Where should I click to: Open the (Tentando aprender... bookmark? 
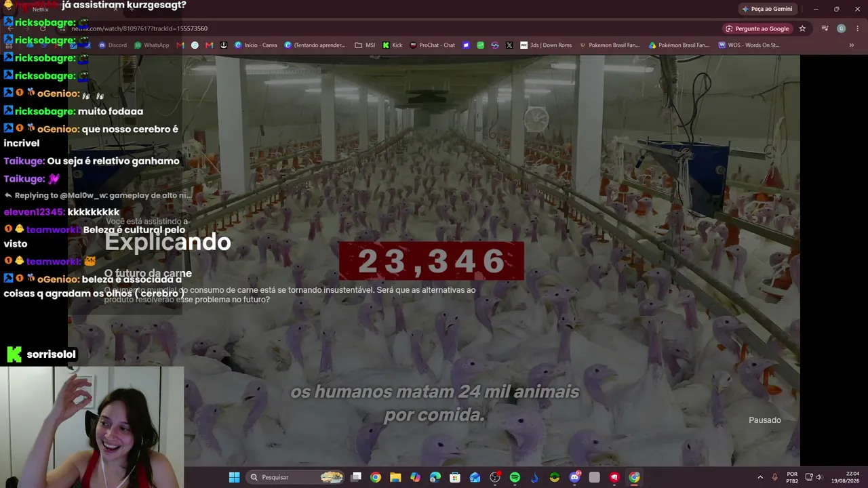315,45
